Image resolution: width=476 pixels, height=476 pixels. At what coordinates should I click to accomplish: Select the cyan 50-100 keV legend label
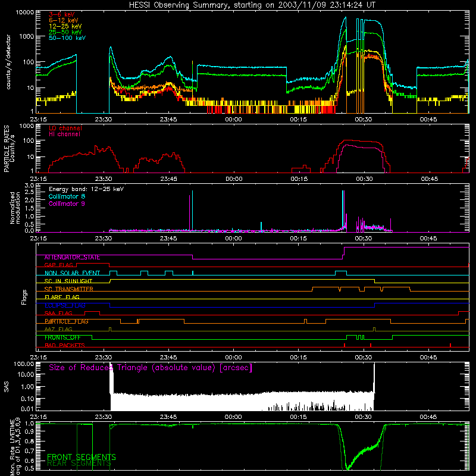click(x=67, y=38)
